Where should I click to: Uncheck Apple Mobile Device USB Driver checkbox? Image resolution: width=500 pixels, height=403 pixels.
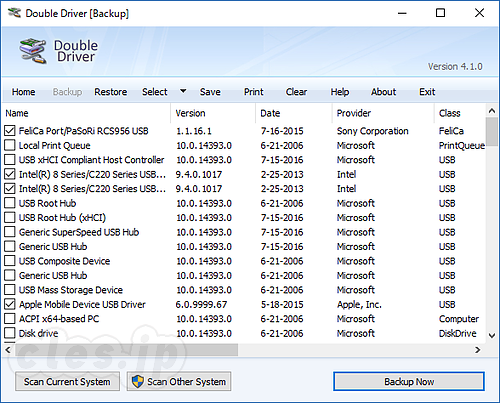10,304
